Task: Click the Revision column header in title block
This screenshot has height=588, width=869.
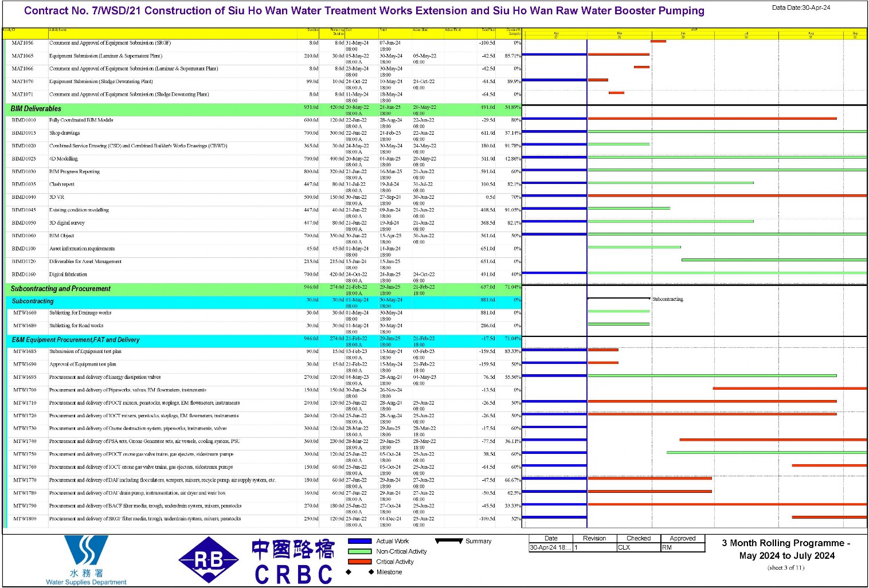Action: point(594,538)
